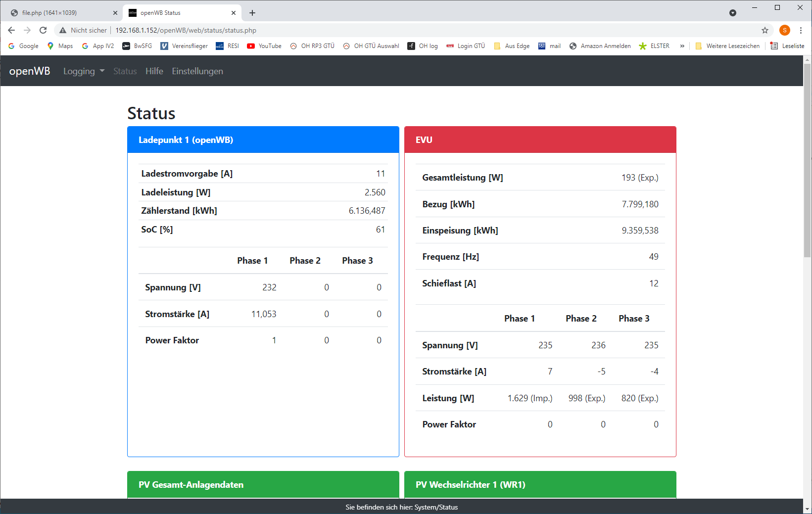Viewport: 812px width, 514px height.
Task: Open the Amazon Anmelden bookmark
Action: point(600,46)
